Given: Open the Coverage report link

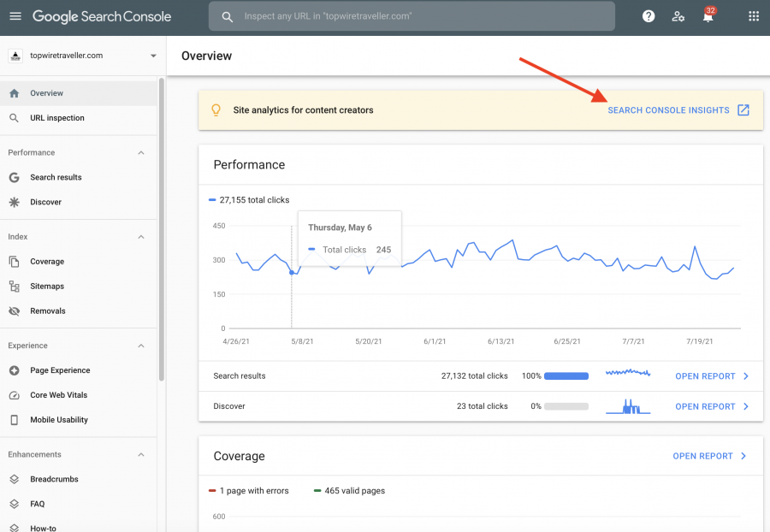Looking at the screenshot, I should point(702,457).
